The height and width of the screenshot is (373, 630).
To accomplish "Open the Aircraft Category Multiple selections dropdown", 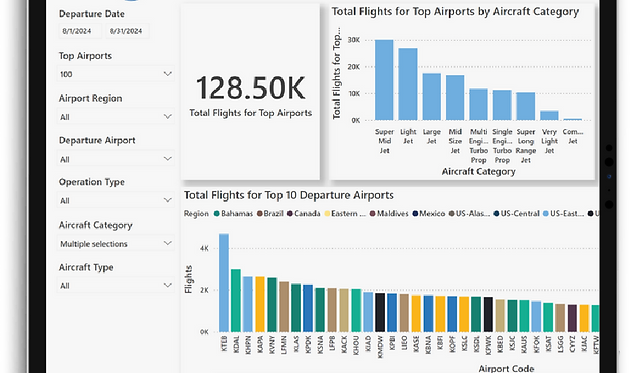I will (116, 244).
